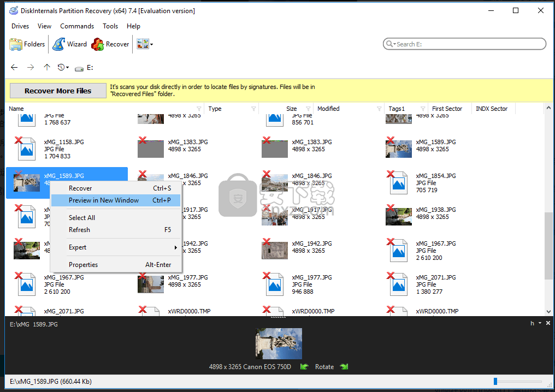Open the preview panel options dropdown arrow

(540, 323)
